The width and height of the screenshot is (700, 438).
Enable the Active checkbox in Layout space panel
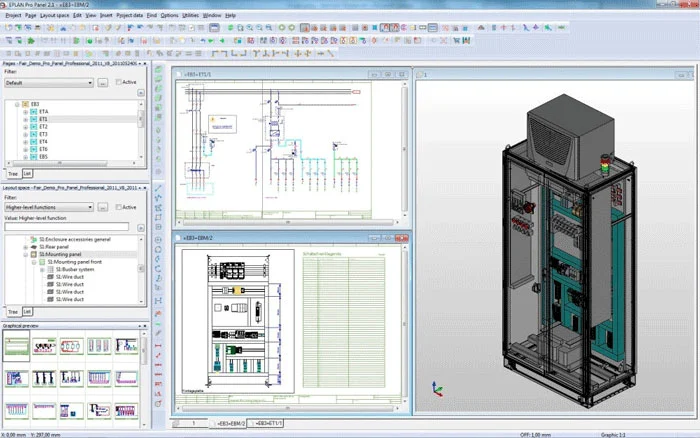(x=118, y=207)
